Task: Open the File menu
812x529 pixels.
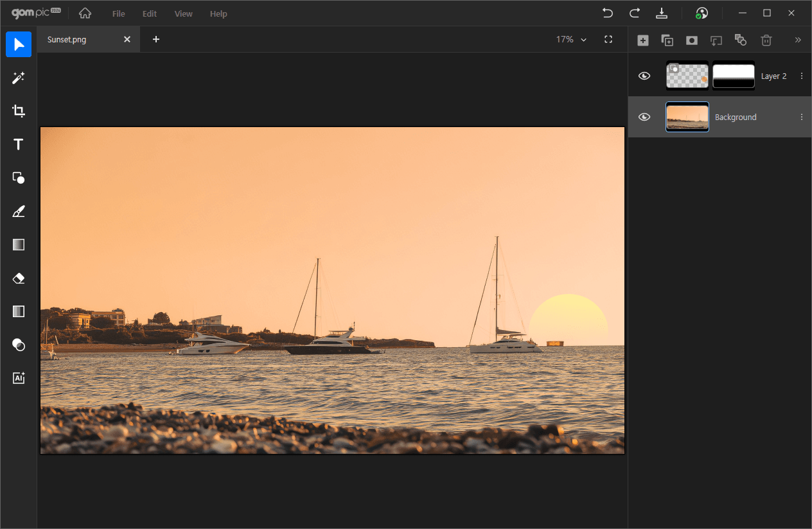Action: (x=119, y=13)
